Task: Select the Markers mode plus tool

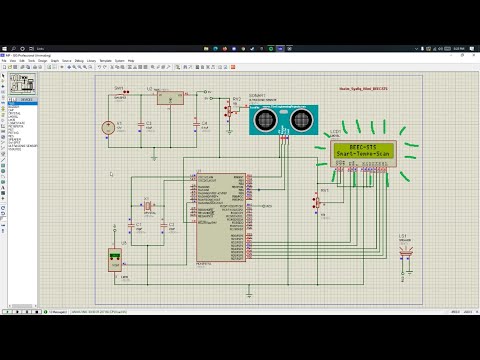Action: pos(3,198)
